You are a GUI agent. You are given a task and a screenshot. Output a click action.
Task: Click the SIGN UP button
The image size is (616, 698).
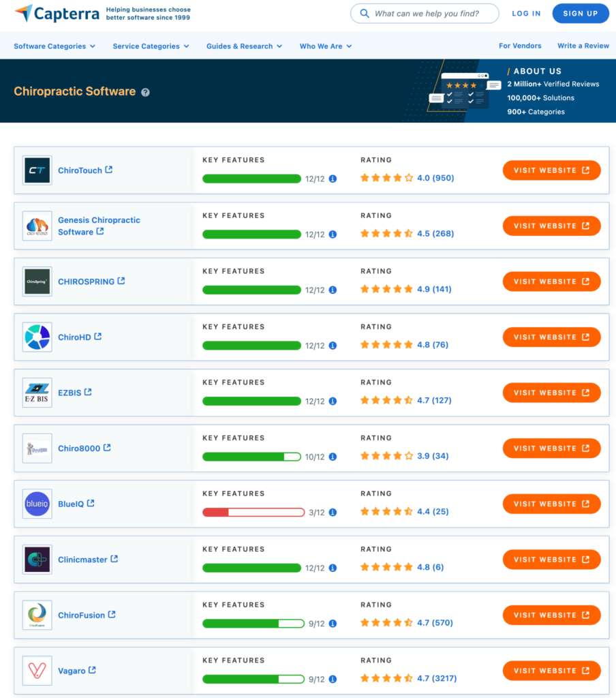[581, 14]
